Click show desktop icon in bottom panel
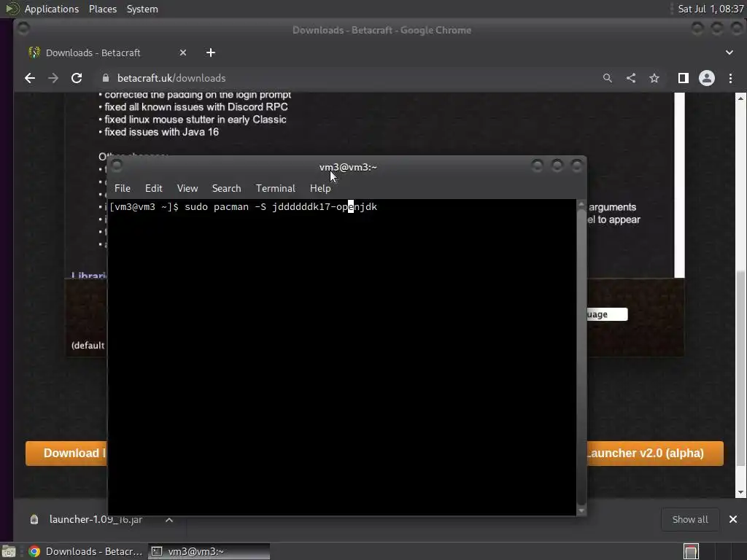Screen dimensions: 747x560 pos(9,551)
